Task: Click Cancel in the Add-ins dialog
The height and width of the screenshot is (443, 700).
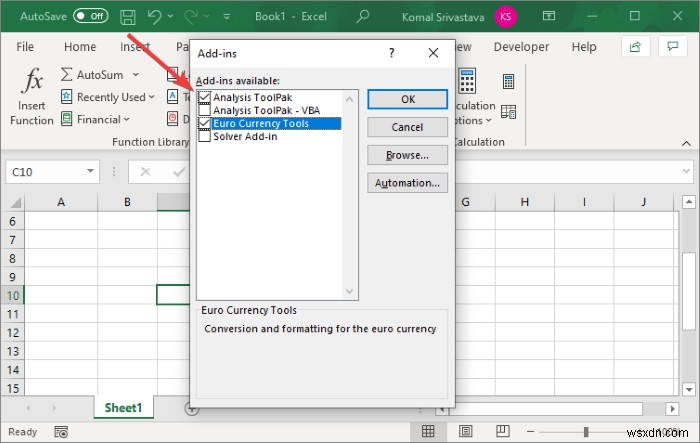Action: (408, 127)
